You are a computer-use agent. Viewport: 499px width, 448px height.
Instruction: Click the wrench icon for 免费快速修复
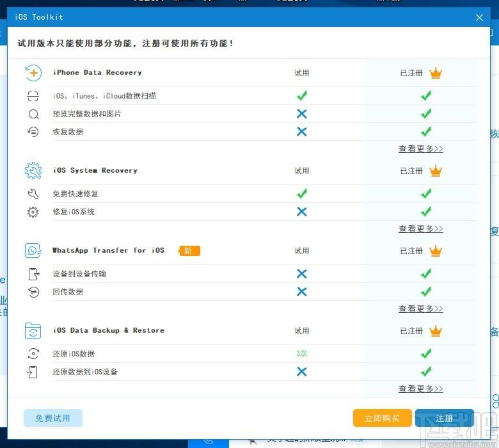33,194
